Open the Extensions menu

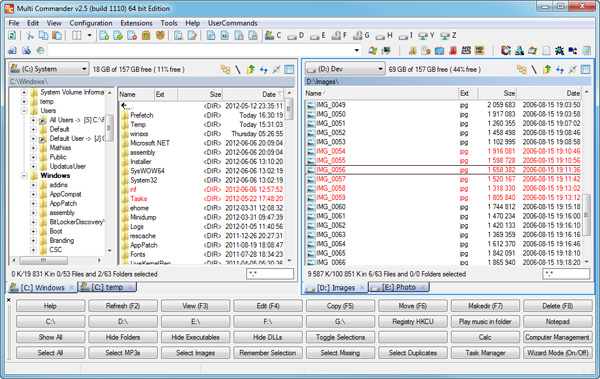(x=136, y=23)
